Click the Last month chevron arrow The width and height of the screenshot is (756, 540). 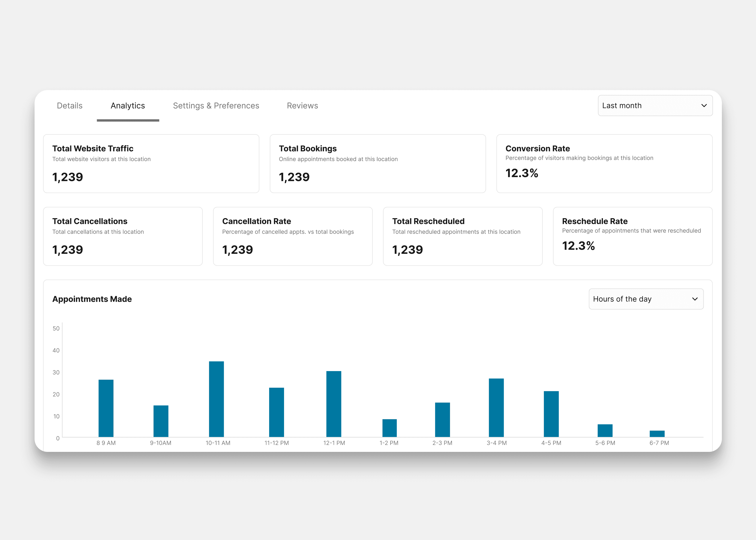coord(704,106)
